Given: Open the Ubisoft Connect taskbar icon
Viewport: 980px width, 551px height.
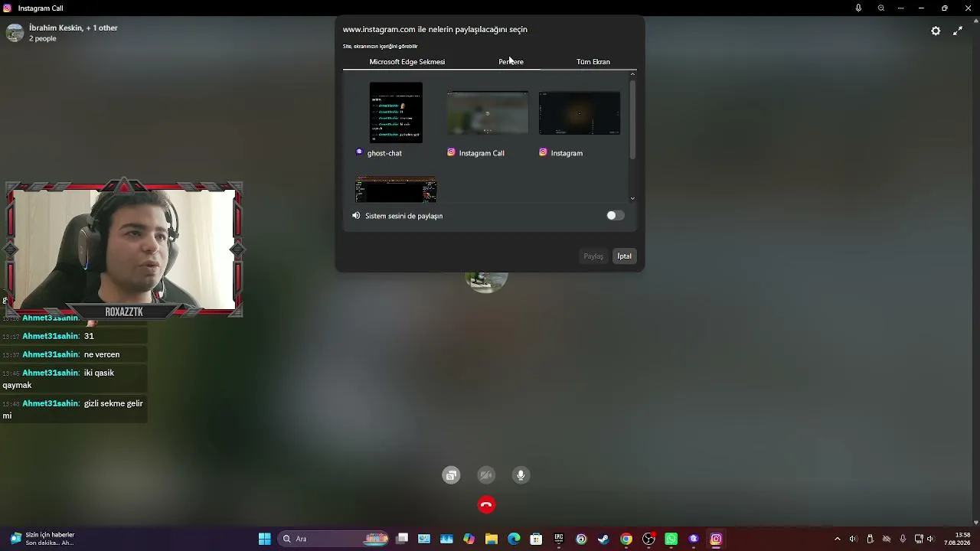Looking at the screenshot, I should click(x=581, y=539).
